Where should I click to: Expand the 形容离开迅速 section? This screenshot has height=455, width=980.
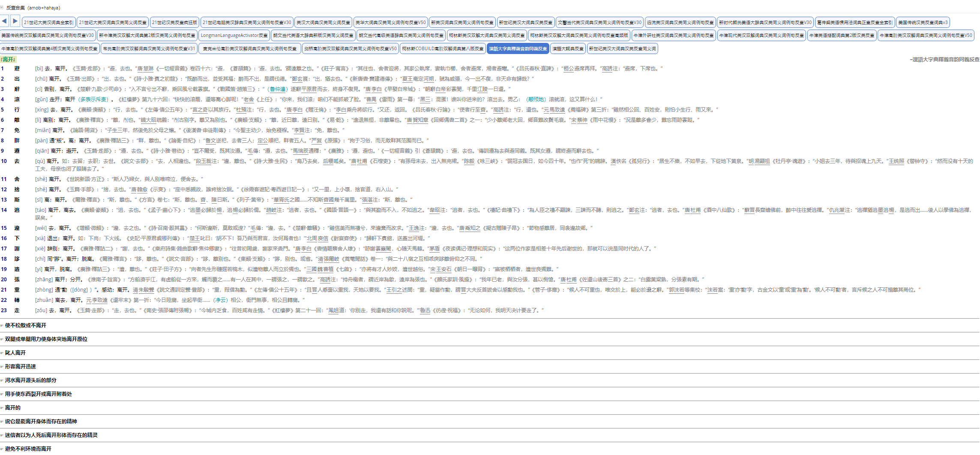point(21,367)
